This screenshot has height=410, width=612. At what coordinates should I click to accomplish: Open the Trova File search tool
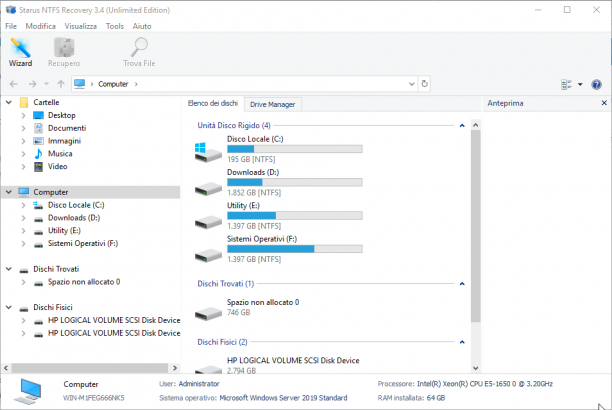[x=139, y=52]
